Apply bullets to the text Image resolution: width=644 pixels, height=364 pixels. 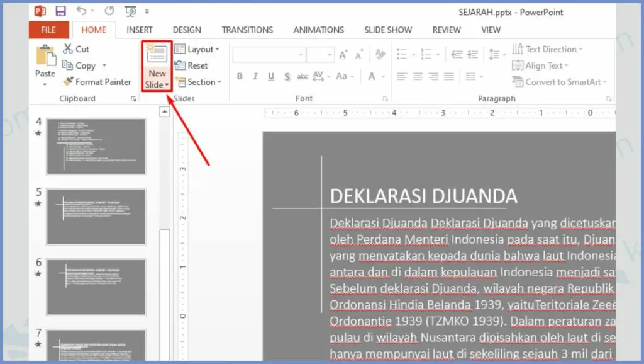tap(402, 54)
